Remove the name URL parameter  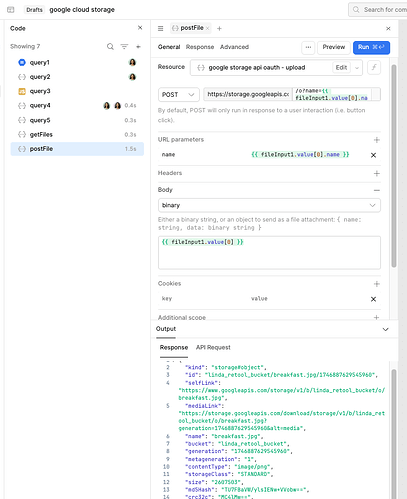(x=373, y=155)
